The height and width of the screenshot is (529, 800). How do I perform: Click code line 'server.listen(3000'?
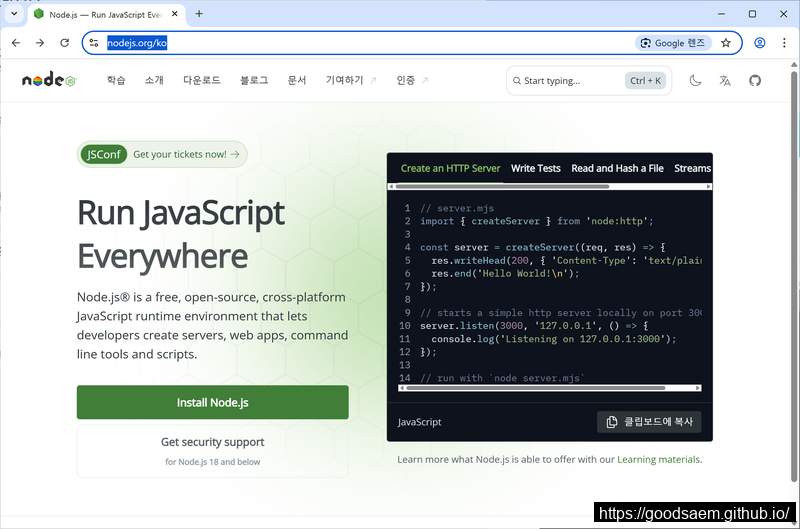click(534, 325)
